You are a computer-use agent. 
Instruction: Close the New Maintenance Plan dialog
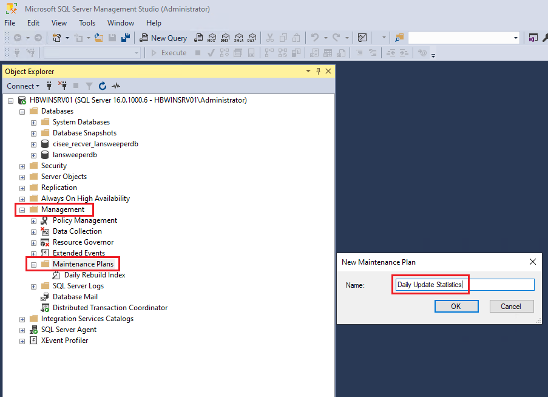[533, 262]
